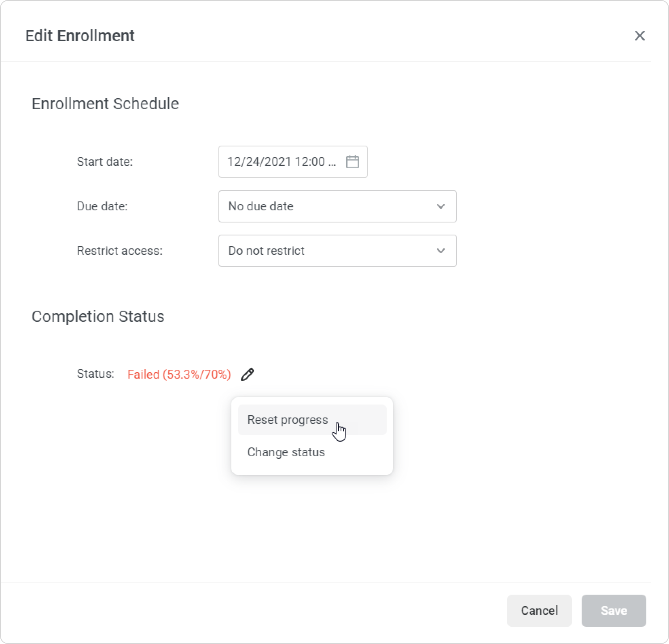Click the 'Due date:' label
This screenshot has width=669, height=644.
102,206
